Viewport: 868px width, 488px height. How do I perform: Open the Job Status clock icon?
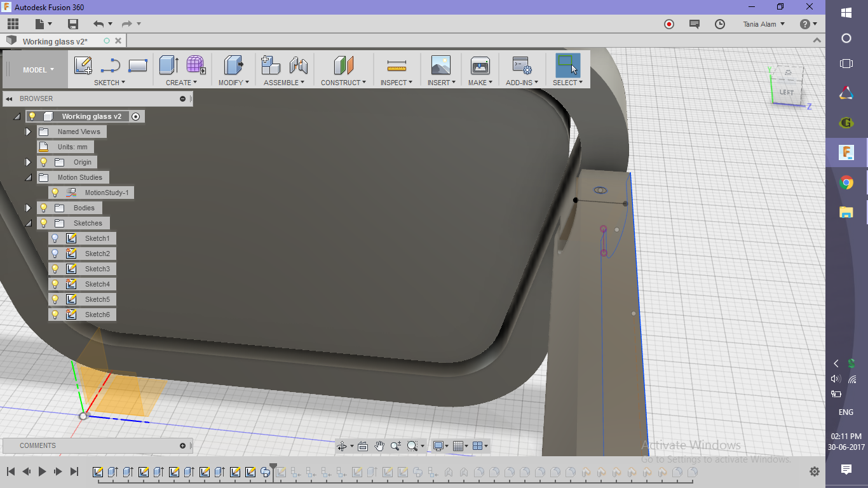click(720, 24)
